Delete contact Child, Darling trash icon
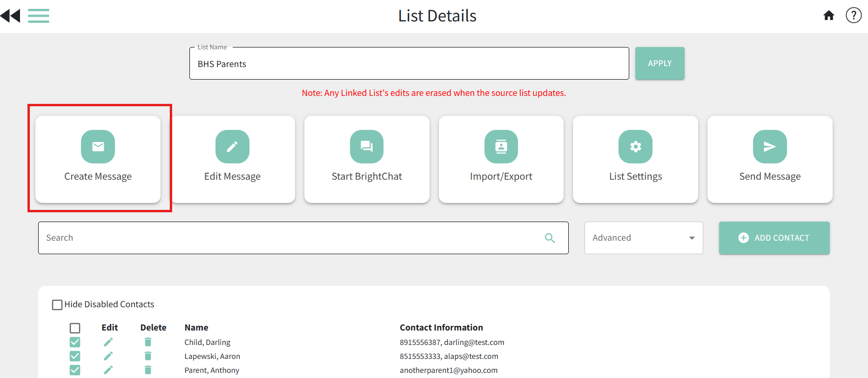This screenshot has height=378, width=868. click(x=148, y=342)
